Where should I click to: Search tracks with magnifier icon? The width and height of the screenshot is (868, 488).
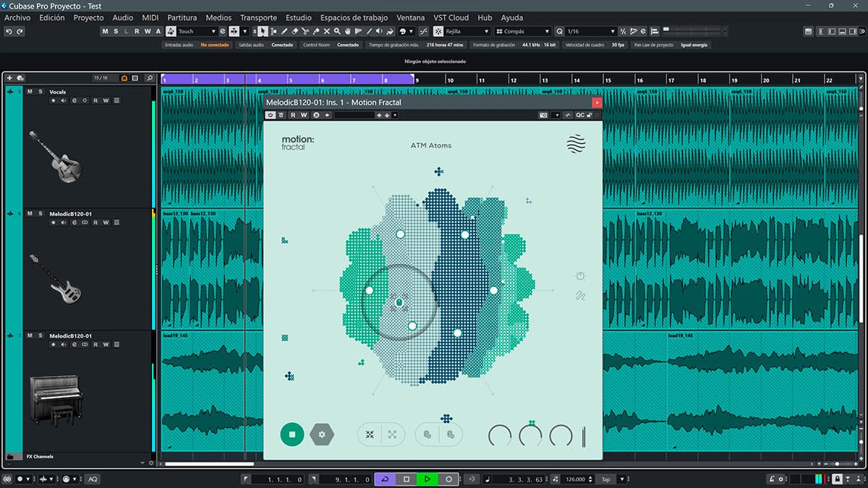point(149,77)
